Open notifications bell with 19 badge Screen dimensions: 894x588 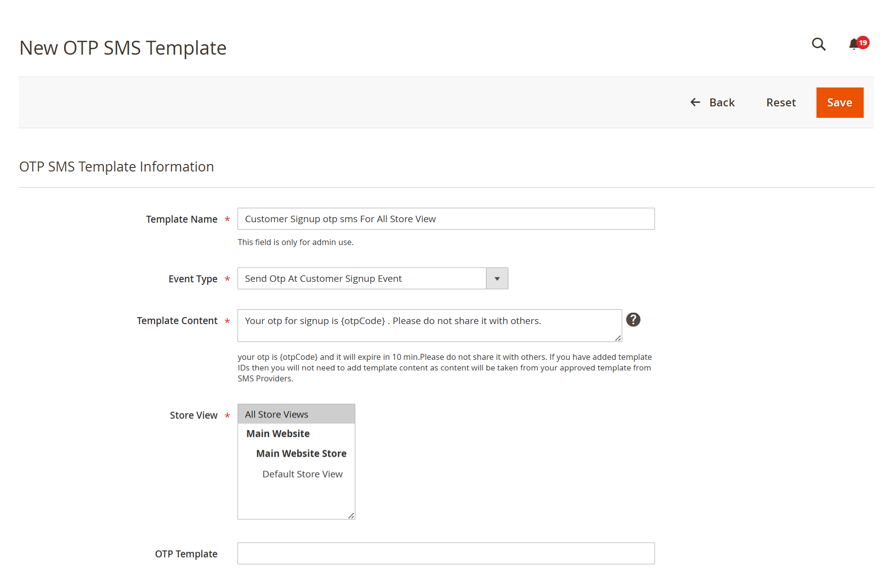[x=858, y=44]
